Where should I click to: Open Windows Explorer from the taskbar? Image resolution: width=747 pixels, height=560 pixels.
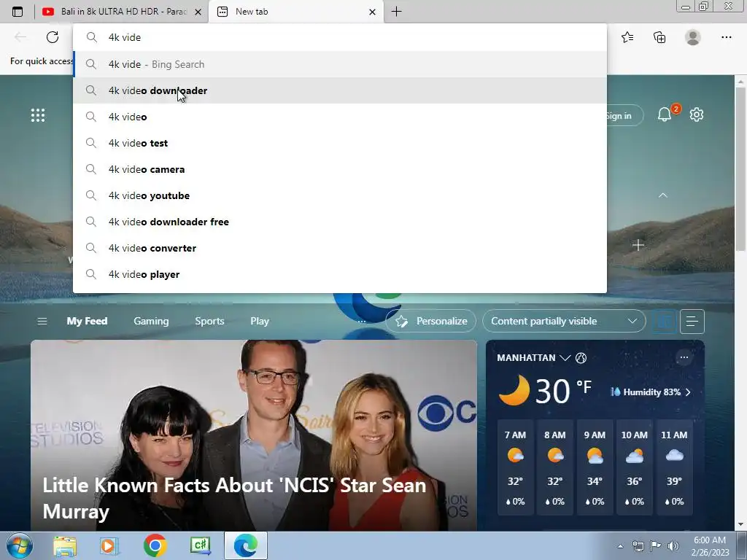(65, 545)
